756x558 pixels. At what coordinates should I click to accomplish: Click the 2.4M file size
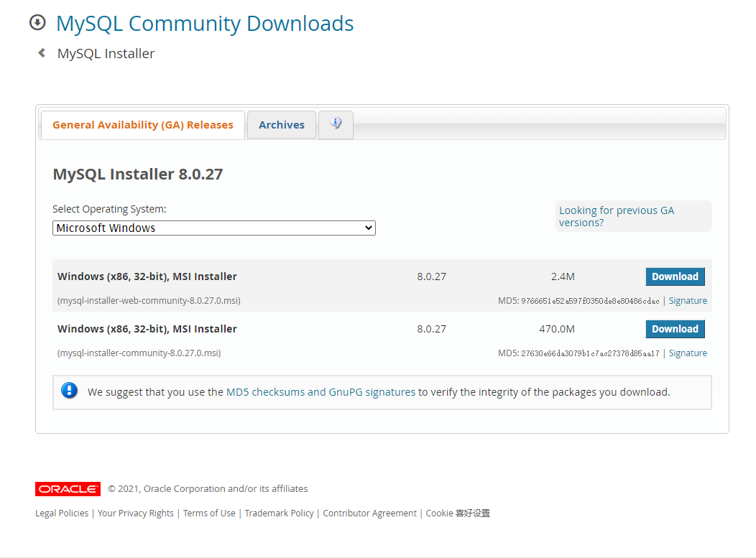tap(563, 276)
